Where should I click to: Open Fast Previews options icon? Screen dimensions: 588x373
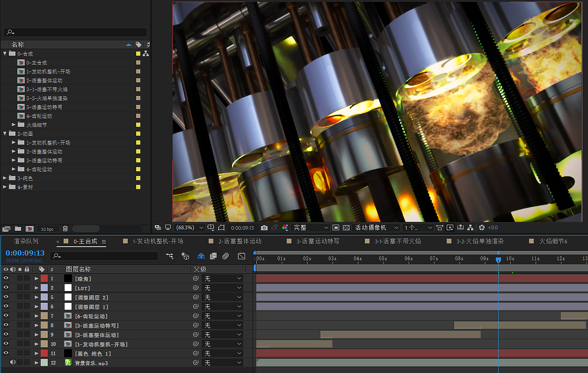pyautogui.click(x=450, y=227)
